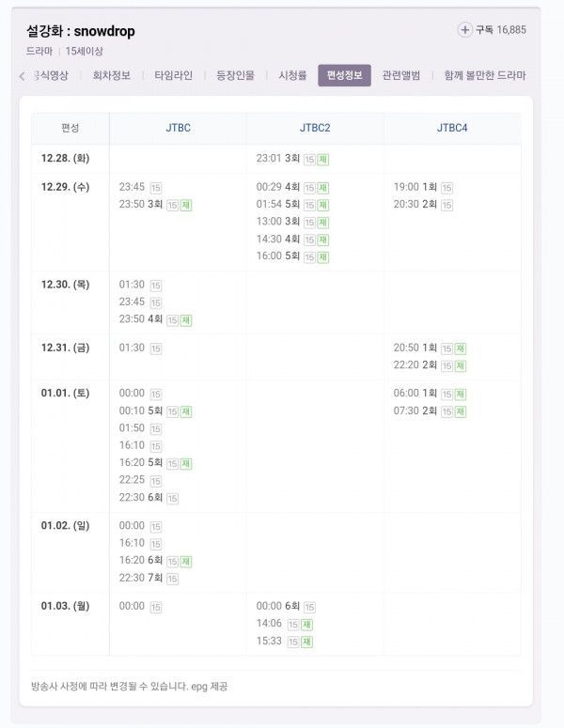
Task: Click the JTBC column header
Action: coord(178,129)
